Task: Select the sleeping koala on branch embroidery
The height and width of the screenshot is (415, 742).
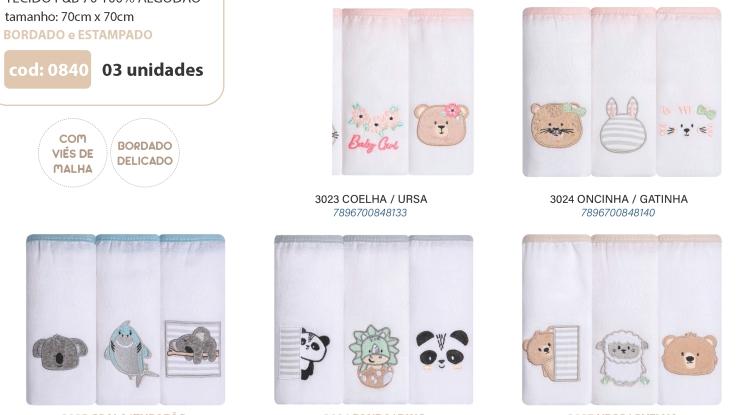Action: coord(193,349)
